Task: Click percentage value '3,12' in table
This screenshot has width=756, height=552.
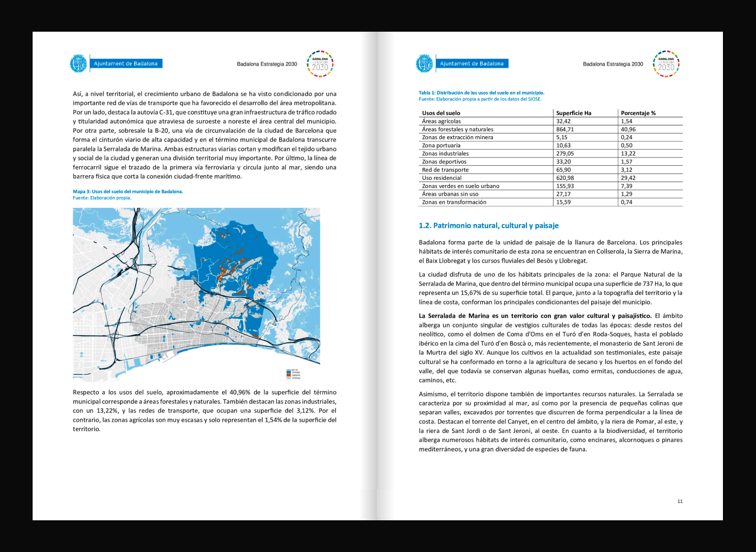Action: pyautogui.click(x=626, y=170)
